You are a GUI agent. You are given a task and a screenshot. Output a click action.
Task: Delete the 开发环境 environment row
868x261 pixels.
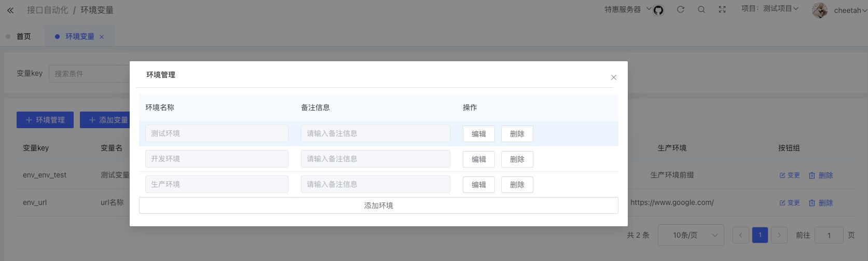point(517,159)
